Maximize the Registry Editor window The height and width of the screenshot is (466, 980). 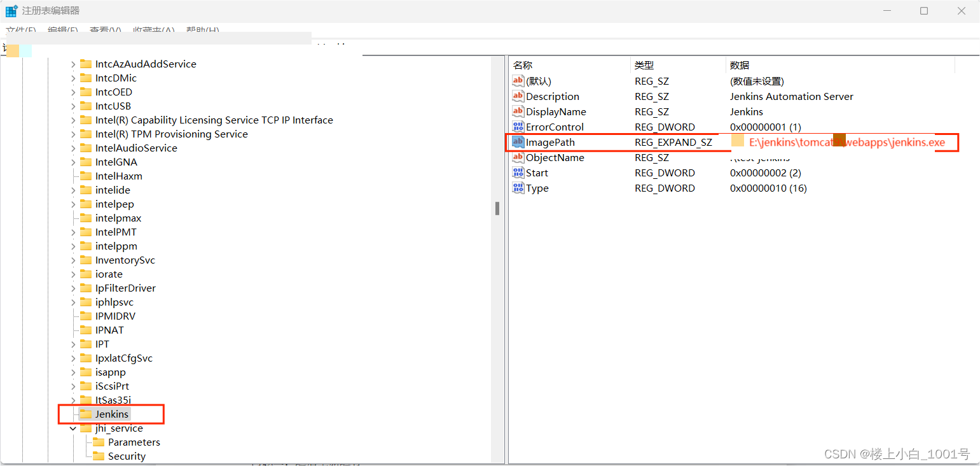click(x=924, y=11)
